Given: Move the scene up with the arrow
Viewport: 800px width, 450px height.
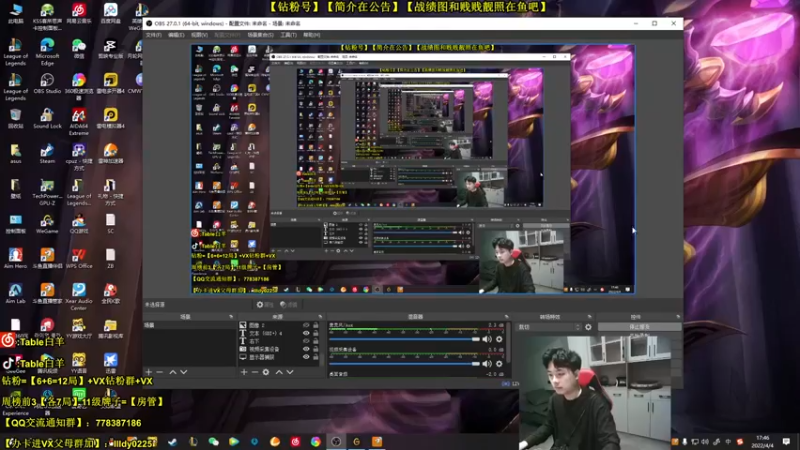Looking at the screenshot, I should point(173,372).
